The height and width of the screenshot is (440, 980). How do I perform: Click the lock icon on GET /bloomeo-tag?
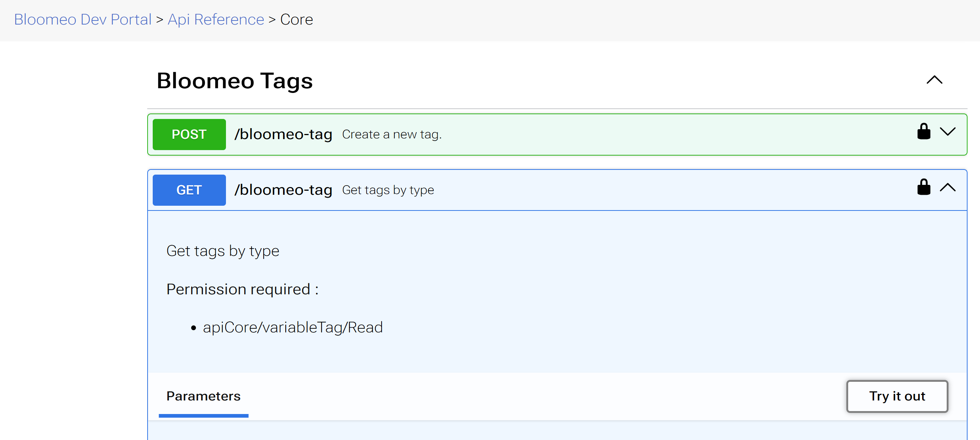(923, 187)
